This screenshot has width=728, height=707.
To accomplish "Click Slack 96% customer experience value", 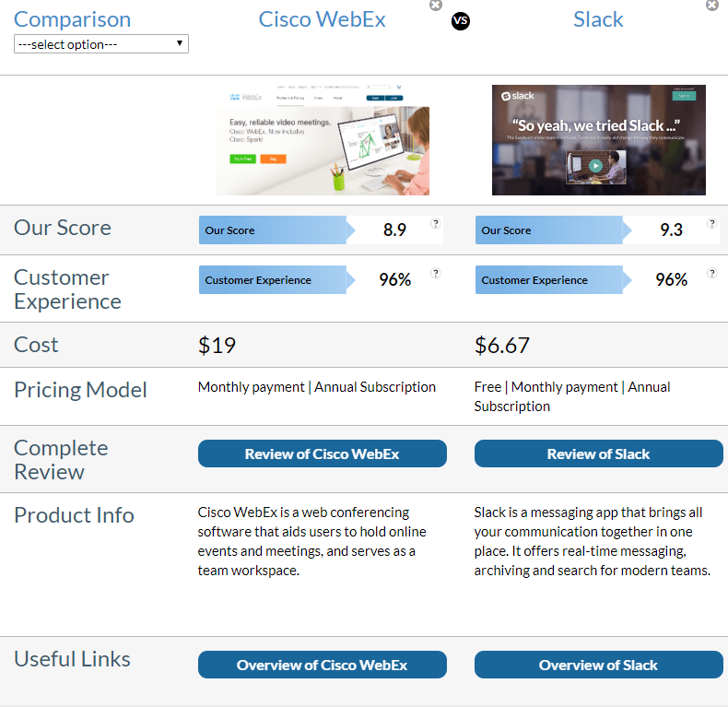I will click(672, 279).
